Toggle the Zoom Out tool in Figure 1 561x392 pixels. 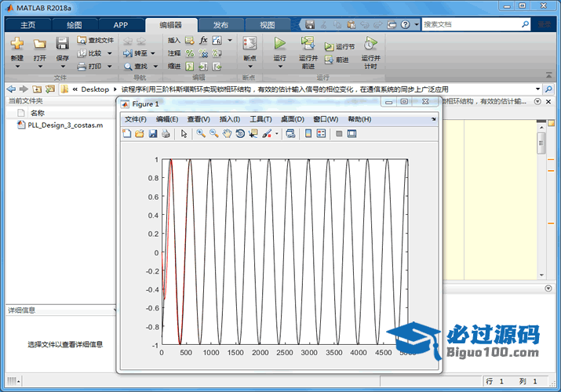tap(214, 133)
